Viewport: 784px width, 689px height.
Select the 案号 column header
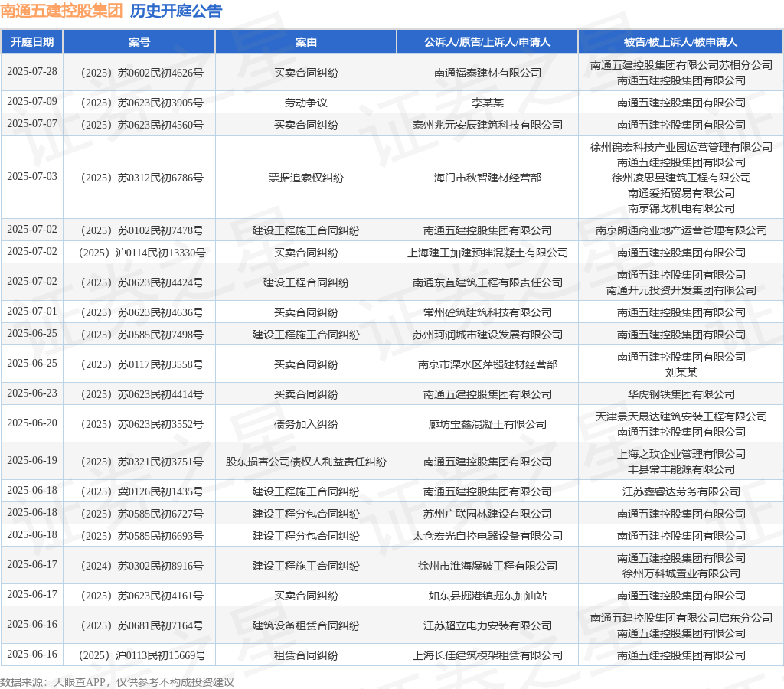[139, 42]
